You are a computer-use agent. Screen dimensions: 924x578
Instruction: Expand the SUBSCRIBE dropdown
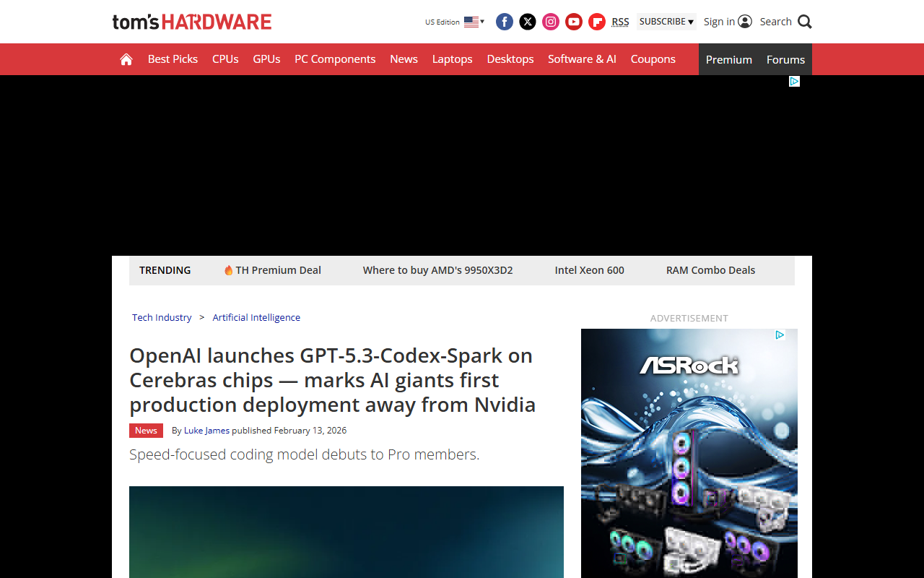666,22
